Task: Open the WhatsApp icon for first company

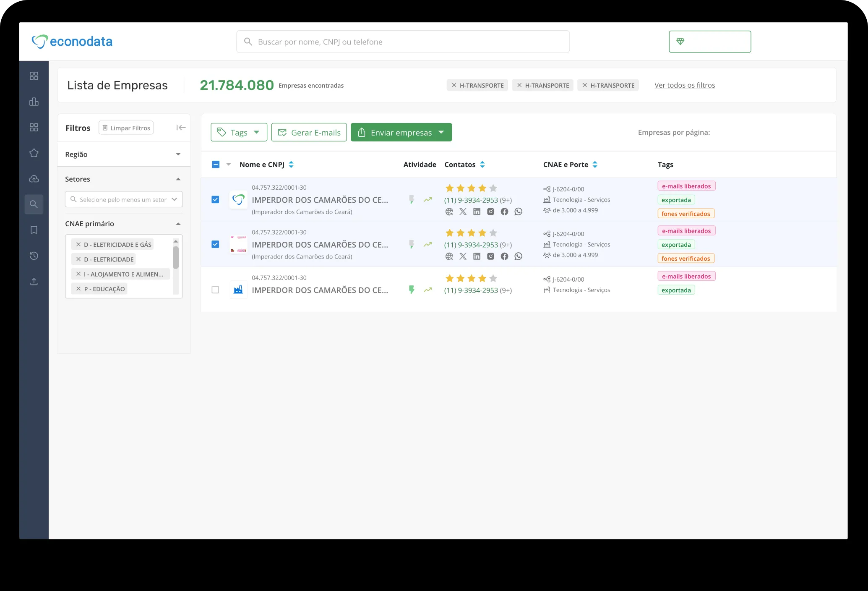Action: tap(519, 212)
